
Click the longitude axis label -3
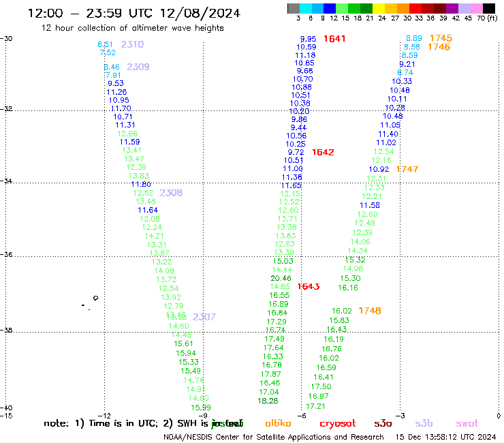[x=400, y=416]
